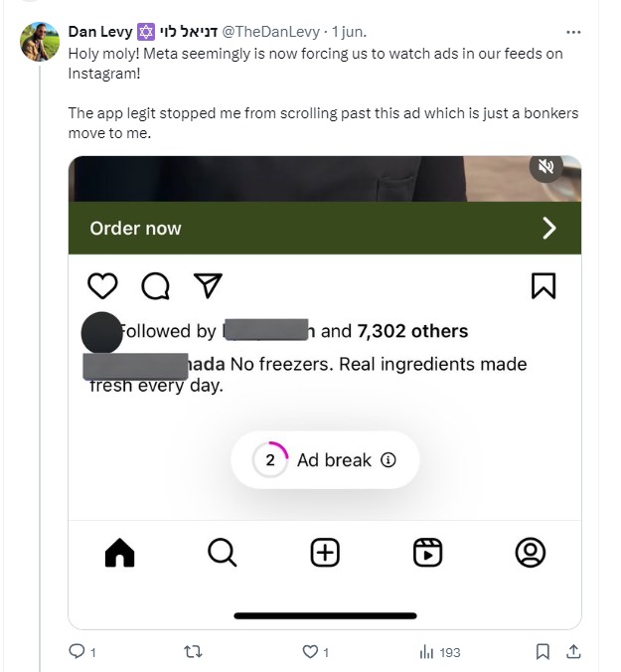
Task: Like the tweet with heart icon
Action: tap(310, 652)
